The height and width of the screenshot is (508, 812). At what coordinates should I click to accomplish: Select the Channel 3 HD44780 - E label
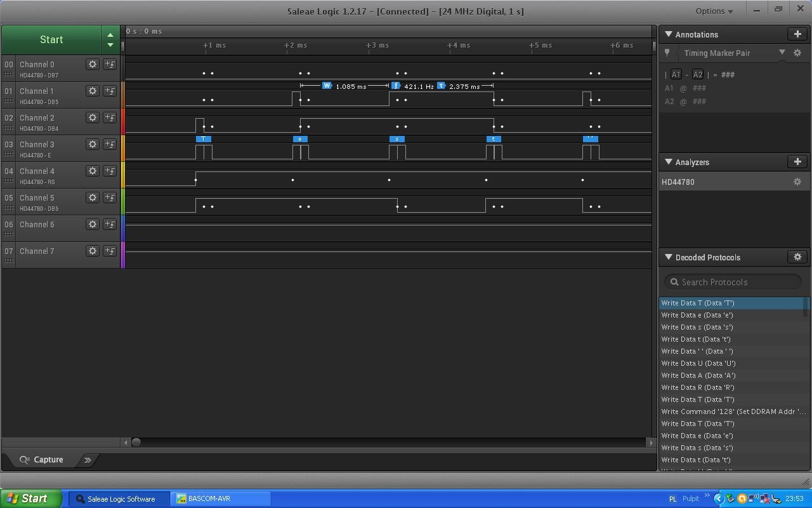[x=35, y=156]
